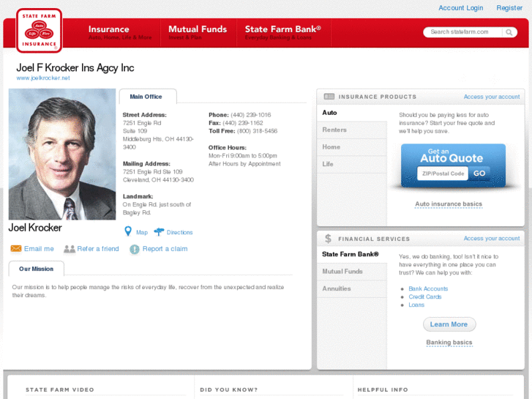Click the Search statefarm.com field
The image size is (532, 399).
coord(462,32)
